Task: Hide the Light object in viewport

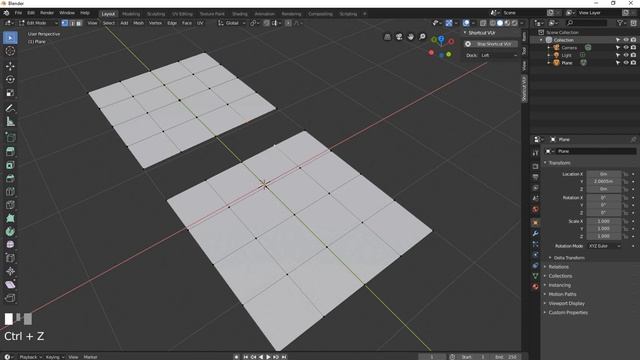Action: 626,55
